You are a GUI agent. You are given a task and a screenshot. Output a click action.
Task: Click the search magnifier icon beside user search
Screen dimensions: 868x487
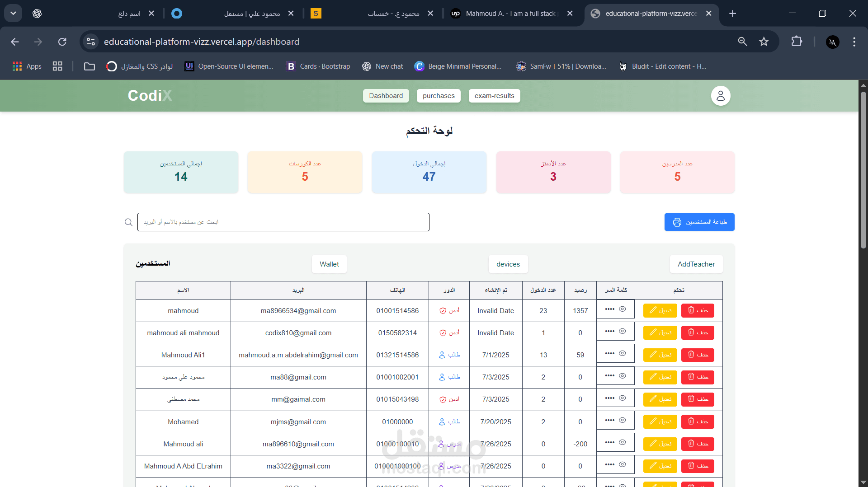129,222
